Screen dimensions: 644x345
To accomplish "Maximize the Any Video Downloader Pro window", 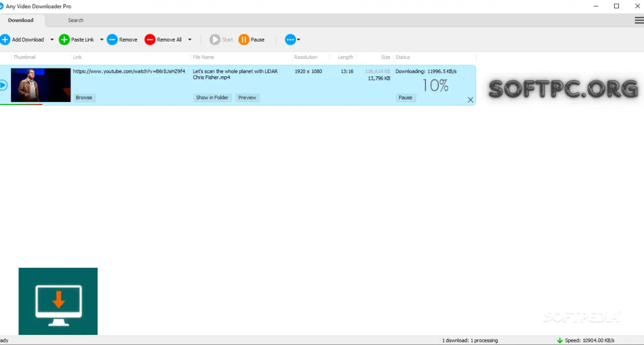I will (616, 6).
